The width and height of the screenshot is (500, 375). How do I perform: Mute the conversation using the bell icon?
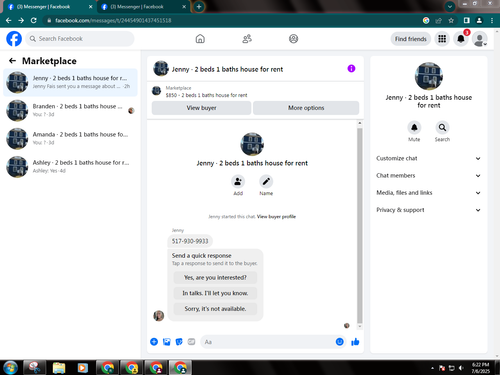[414, 127]
